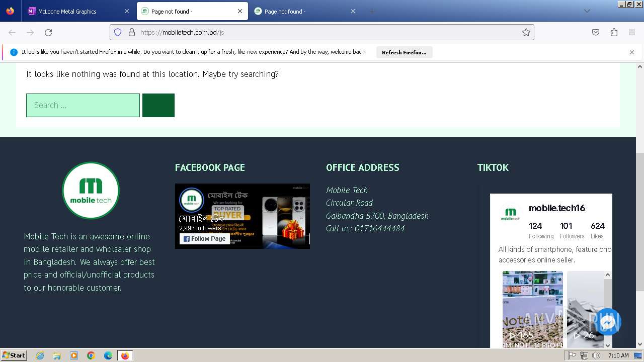Open Action Center flag icon
Screen dimensions: 644x362
point(572,355)
